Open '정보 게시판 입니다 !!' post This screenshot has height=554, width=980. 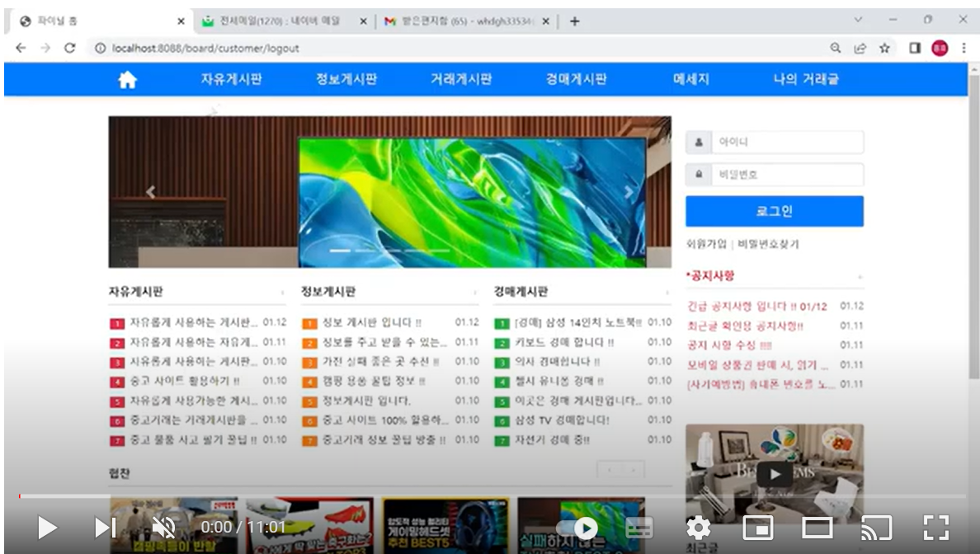point(372,323)
